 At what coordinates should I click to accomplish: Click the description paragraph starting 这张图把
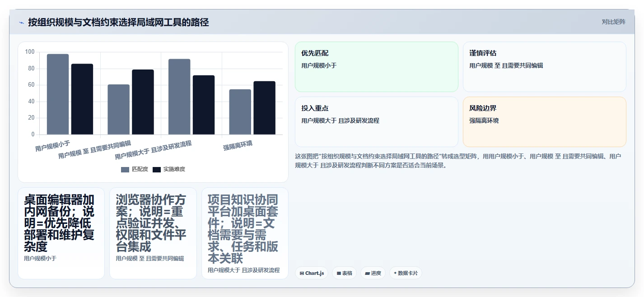(459, 161)
